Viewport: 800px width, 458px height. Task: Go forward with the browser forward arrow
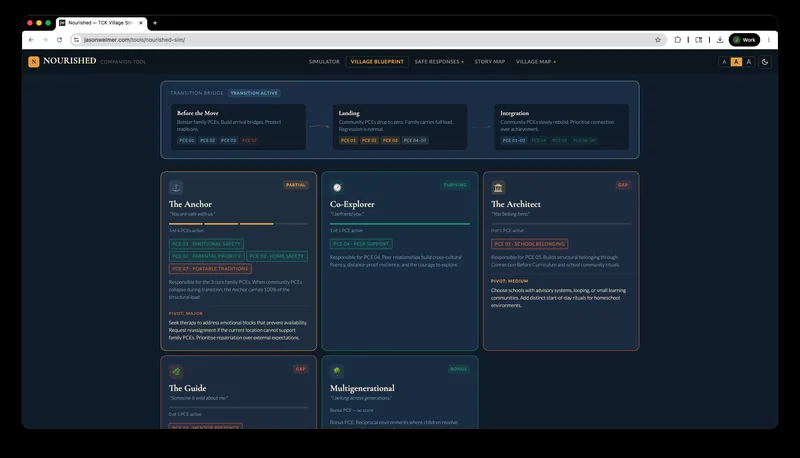pyautogui.click(x=45, y=40)
